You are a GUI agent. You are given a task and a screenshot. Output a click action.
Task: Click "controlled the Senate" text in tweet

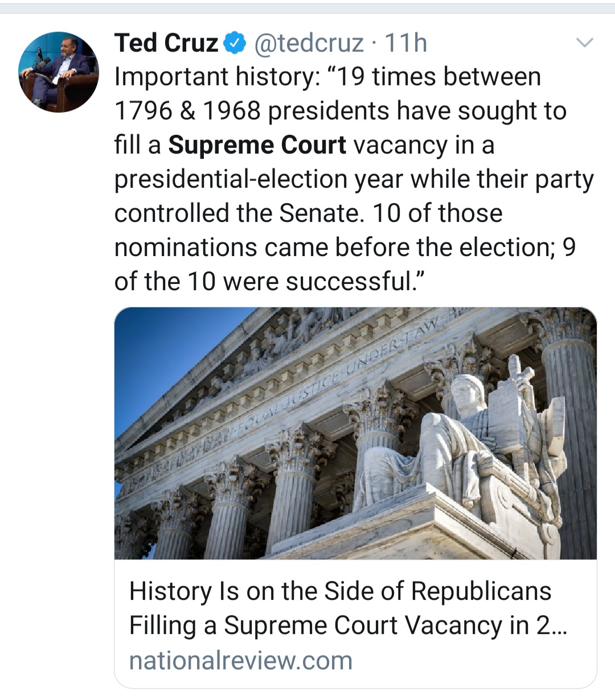click(239, 213)
